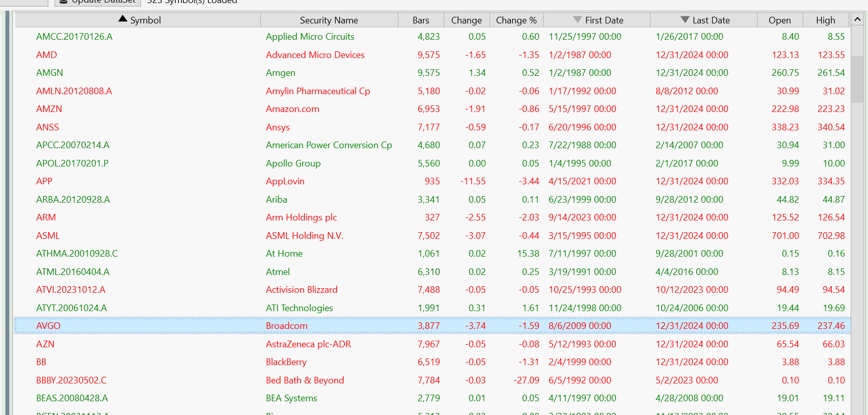Click the Symbol column sort arrow
This screenshot has height=415, width=868.
[123, 19]
